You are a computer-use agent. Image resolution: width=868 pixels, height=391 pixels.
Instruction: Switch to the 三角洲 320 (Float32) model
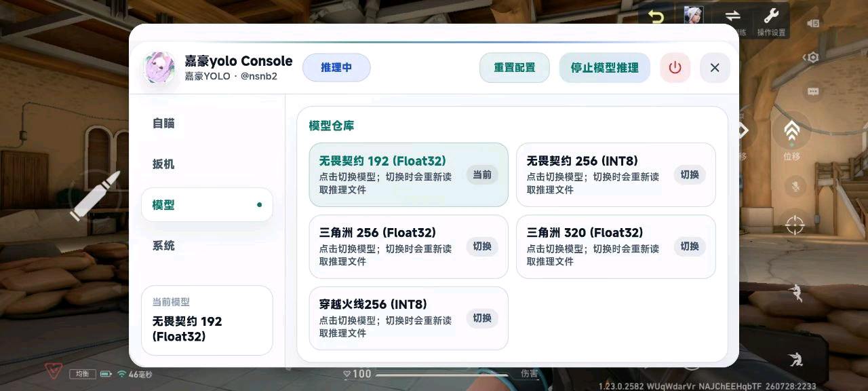690,246
